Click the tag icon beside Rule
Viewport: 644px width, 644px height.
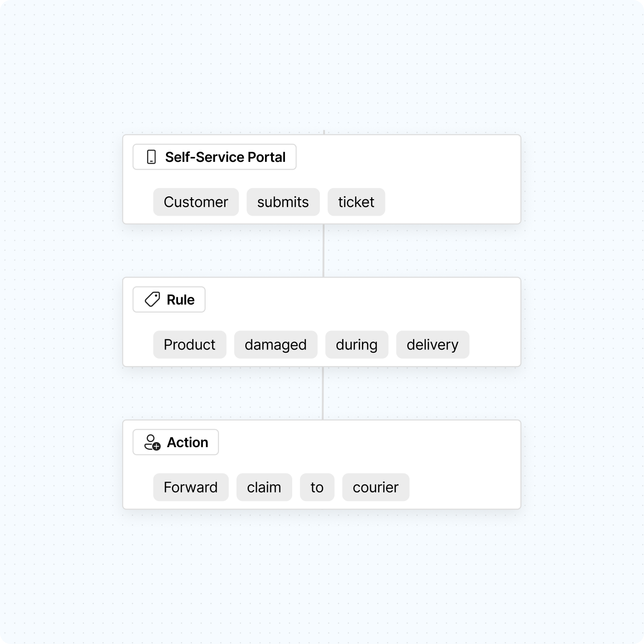[x=152, y=300]
